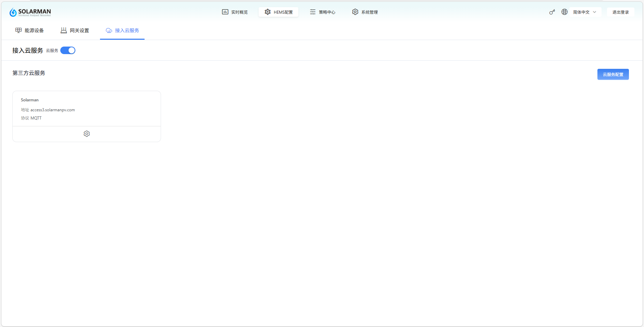The height and width of the screenshot is (327, 644).
Task: Click the SOLARMAN logo
Action: coord(30,12)
